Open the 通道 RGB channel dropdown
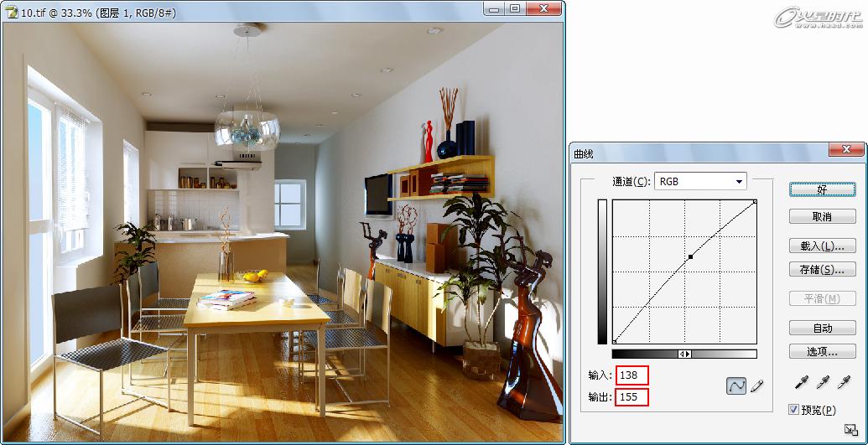This screenshot has width=868, height=445. pos(700,181)
